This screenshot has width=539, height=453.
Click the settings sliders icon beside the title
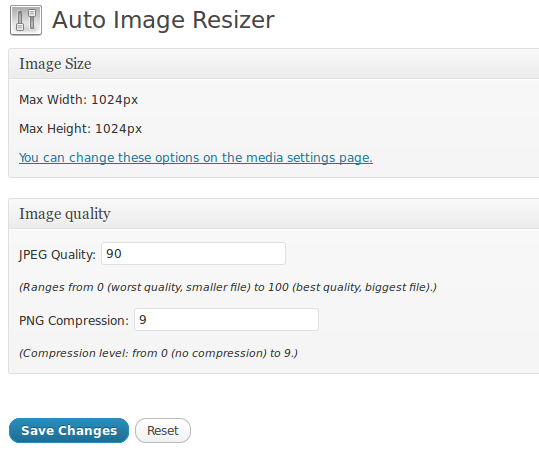pos(26,20)
